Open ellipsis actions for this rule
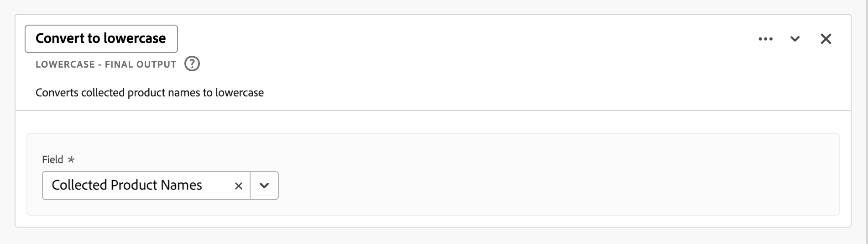The width and height of the screenshot is (868, 244). 765,39
